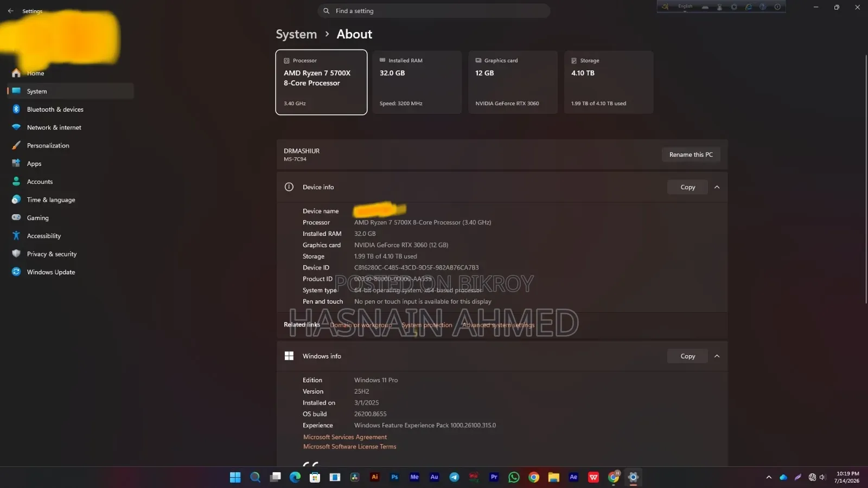This screenshot has height=488, width=868.
Task: Open Advanced system settings link
Action: (498, 325)
